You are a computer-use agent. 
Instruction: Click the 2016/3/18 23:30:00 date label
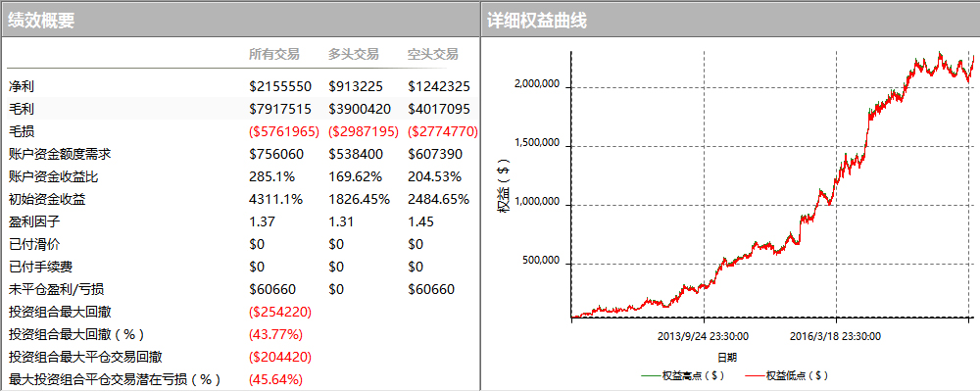(835, 335)
